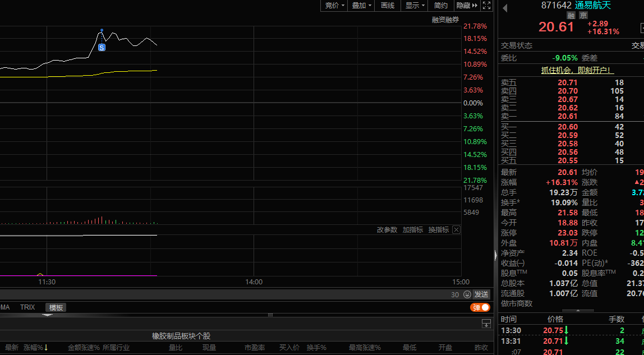Click the 现量 column header
Image resolution: width=644 pixels, height=355 pixels.
209,347
